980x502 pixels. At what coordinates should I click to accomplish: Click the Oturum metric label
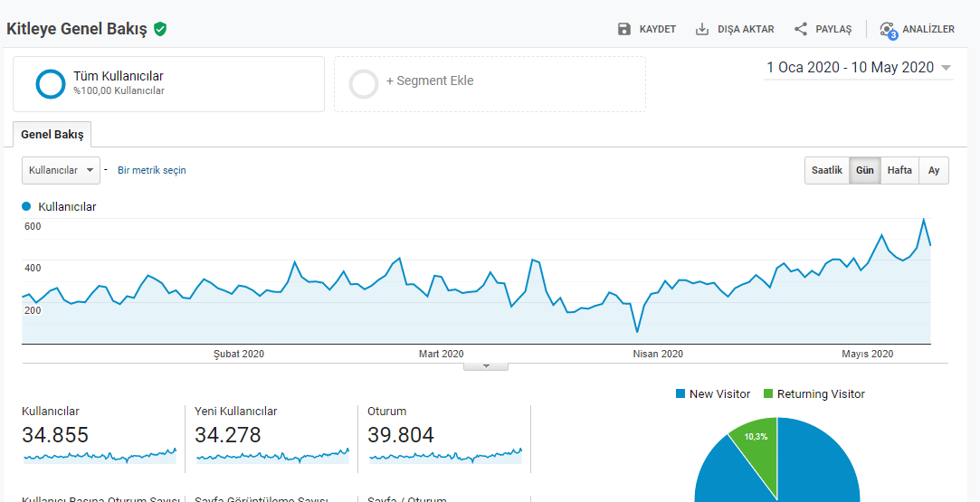pyautogui.click(x=387, y=412)
